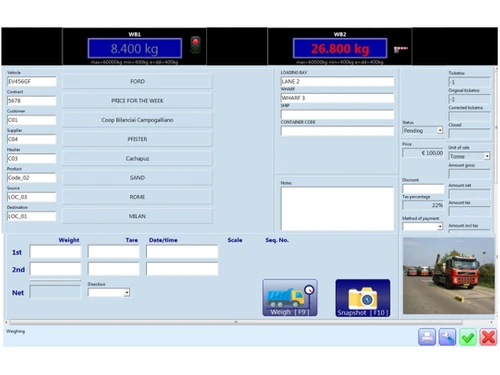500x375 pixels.
Task: Click the Destination field LOC_01
Action: tap(32, 216)
